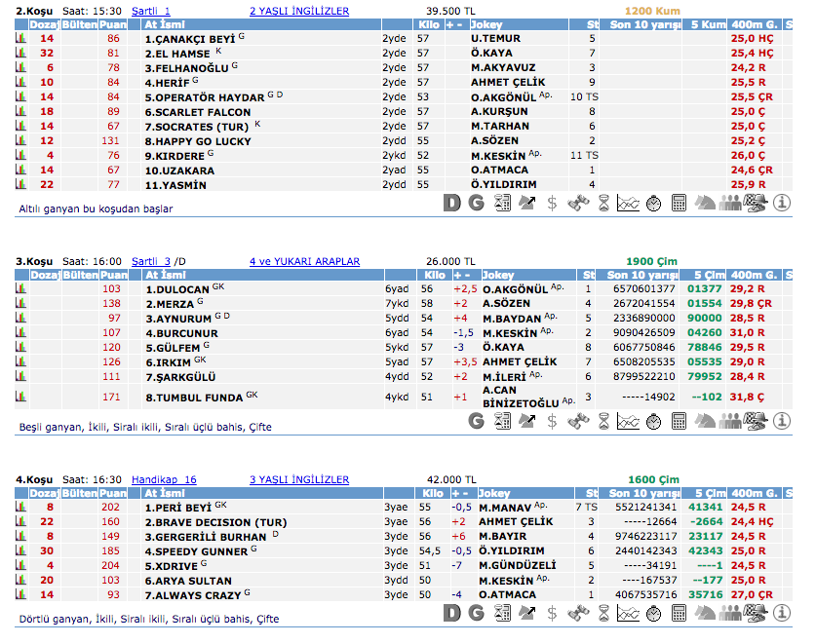Click the 4 ve YUKARI ARAPLAR link
This screenshot has height=644, width=816.
pos(304,261)
